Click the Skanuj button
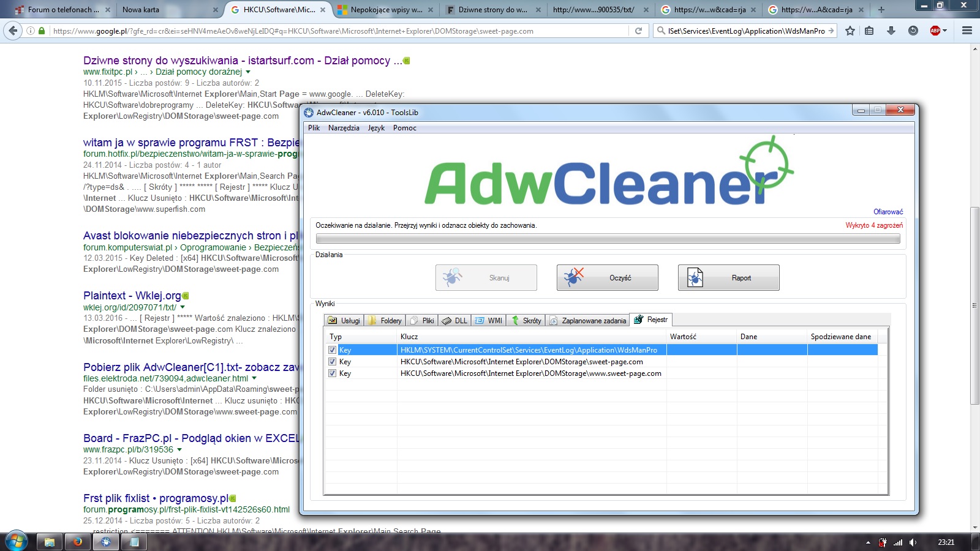This screenshot has width=980, height=551. [486, 278]
